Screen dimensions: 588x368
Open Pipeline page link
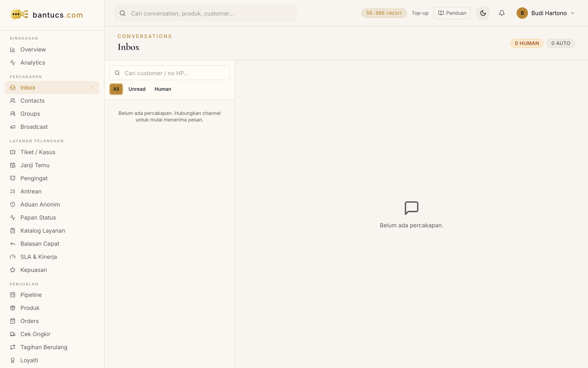click(52, 295)
